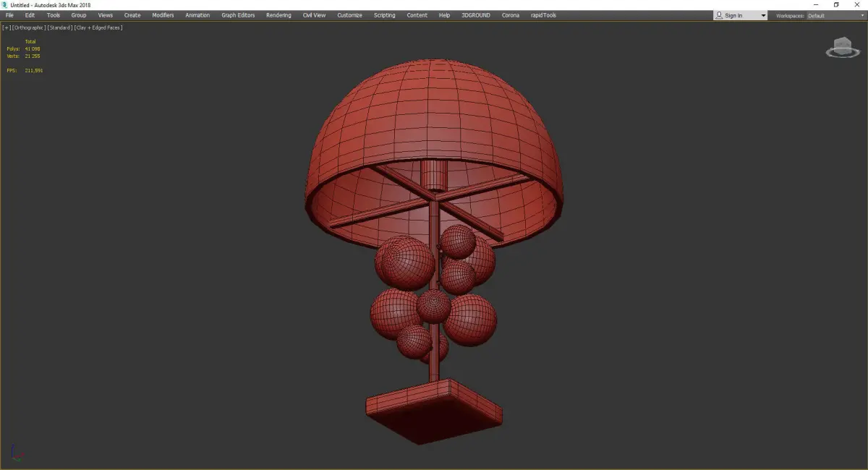Open the rapidTools menu
The width and height of the screenshot is (868, 470).
[x=543, y=15]
